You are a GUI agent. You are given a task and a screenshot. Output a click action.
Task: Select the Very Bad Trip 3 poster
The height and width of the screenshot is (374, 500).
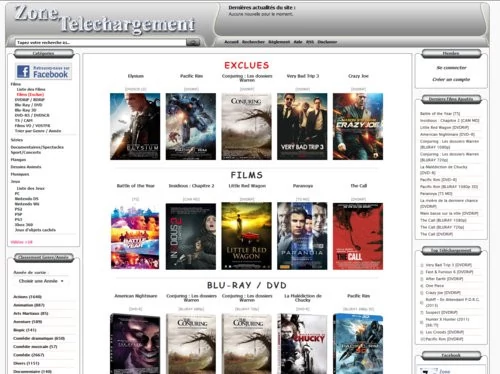(x=302, y=126)
